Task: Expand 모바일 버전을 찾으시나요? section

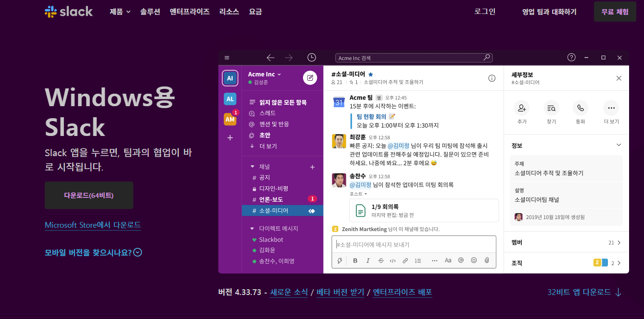Action: coord(93,252)
